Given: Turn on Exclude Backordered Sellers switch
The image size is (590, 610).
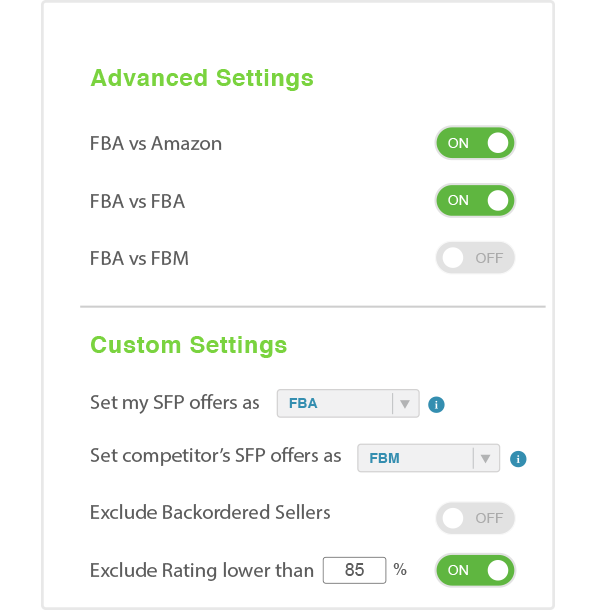Looking at the screenshot, I should [x=475, y=518].
